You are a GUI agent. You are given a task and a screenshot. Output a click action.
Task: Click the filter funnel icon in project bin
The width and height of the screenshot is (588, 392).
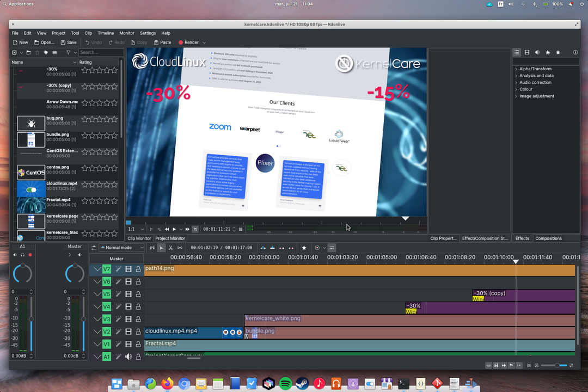[x=68, y=52]
